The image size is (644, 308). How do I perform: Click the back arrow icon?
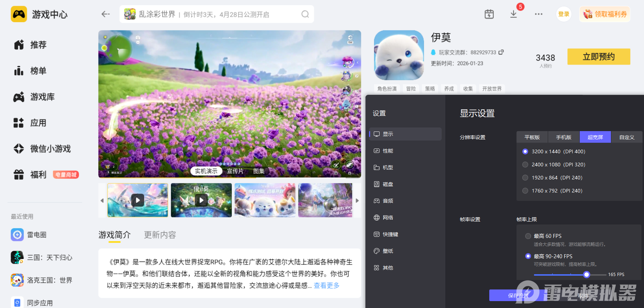pyautogui.click(x=105, y=14)
